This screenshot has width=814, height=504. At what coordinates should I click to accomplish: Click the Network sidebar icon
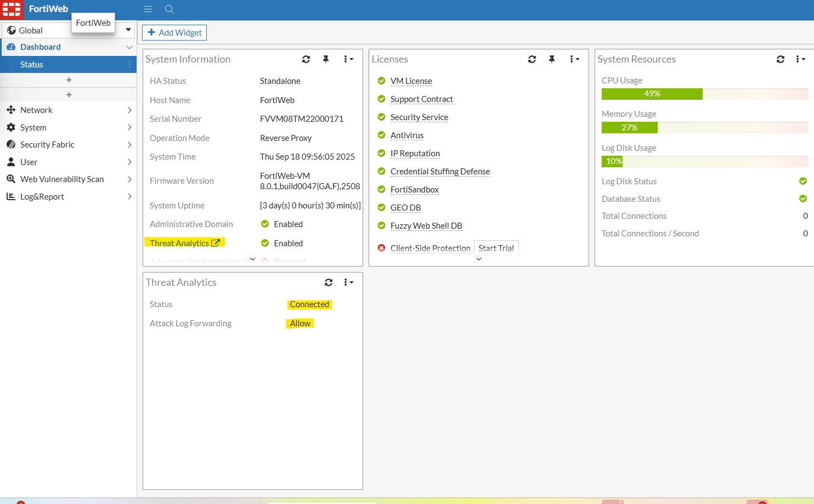(11, 110)
